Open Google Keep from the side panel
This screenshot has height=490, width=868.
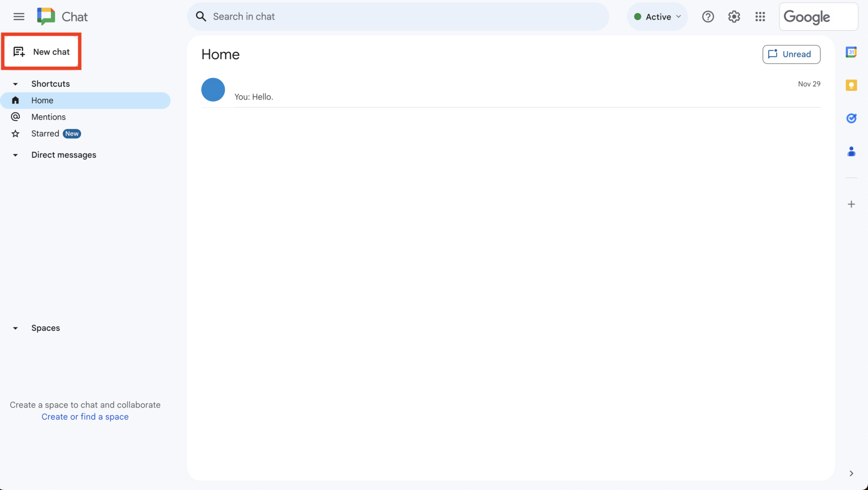[852, 85]
